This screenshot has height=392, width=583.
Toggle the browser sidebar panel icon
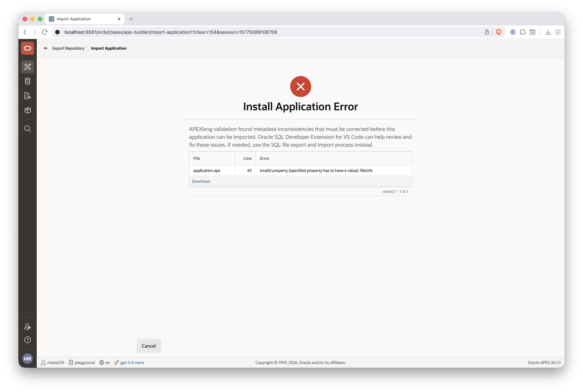point(532,32)
